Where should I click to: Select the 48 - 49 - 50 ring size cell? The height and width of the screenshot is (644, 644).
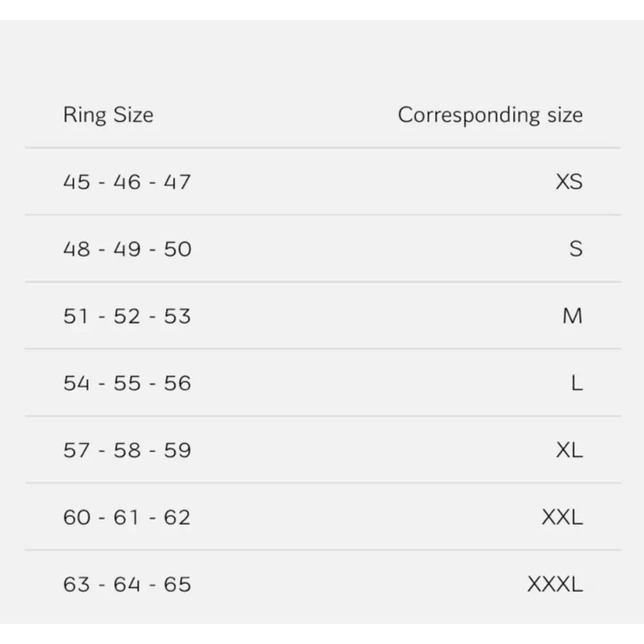(x=127, y=249)
